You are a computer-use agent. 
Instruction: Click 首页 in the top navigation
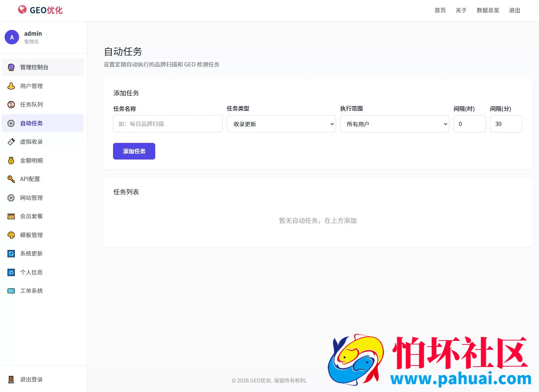[440, 10]
